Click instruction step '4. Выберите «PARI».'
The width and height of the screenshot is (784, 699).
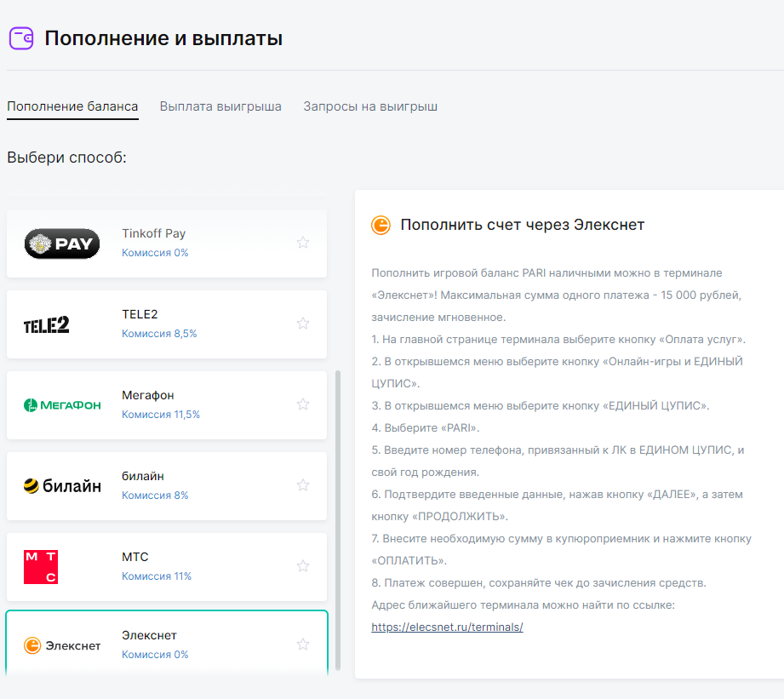click(426, 428)
